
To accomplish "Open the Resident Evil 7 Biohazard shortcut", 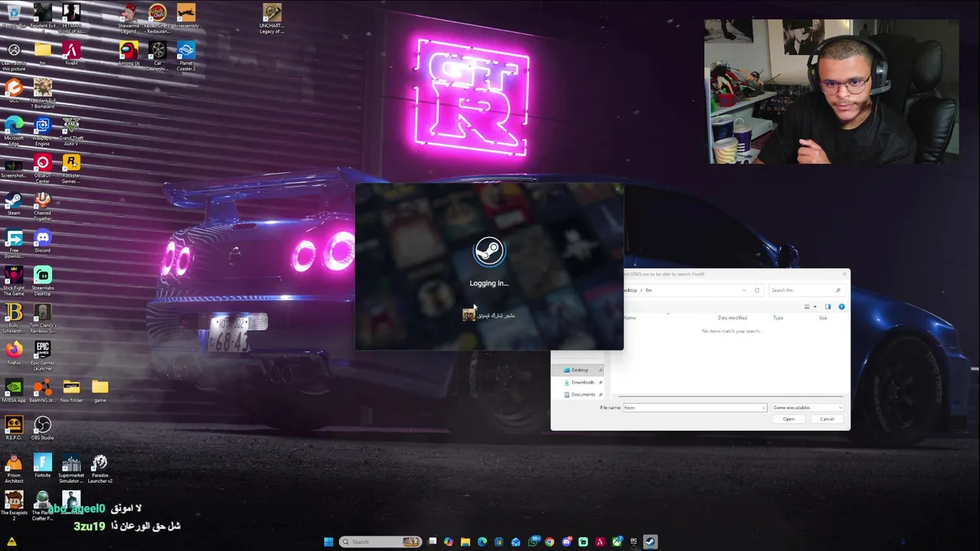I will point(42,93).
